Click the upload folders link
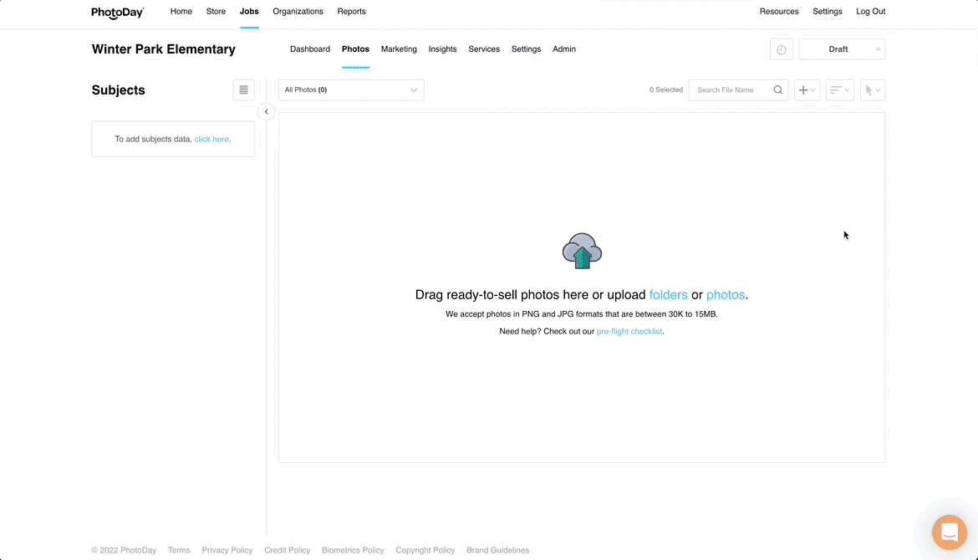The height and width of the screenshot is (560, 978). (x=668, y=295)
